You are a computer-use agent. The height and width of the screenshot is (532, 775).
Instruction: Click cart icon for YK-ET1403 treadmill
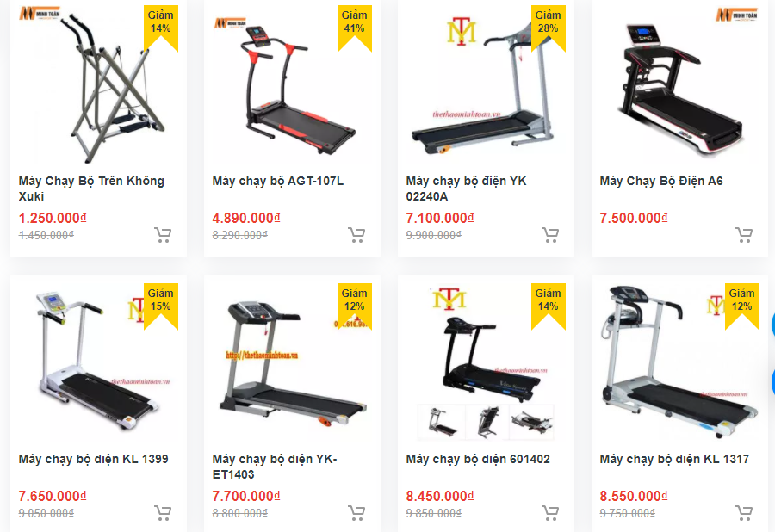coord(356,513)
